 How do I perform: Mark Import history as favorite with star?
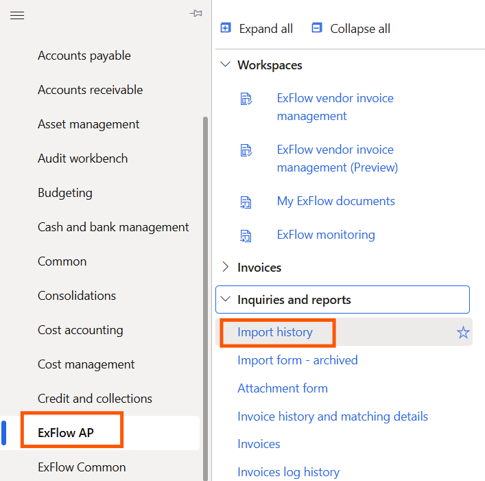click(x=463, y=332)
